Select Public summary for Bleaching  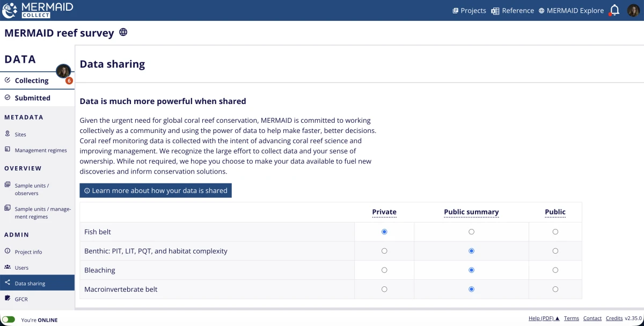[x=471, y=270]
